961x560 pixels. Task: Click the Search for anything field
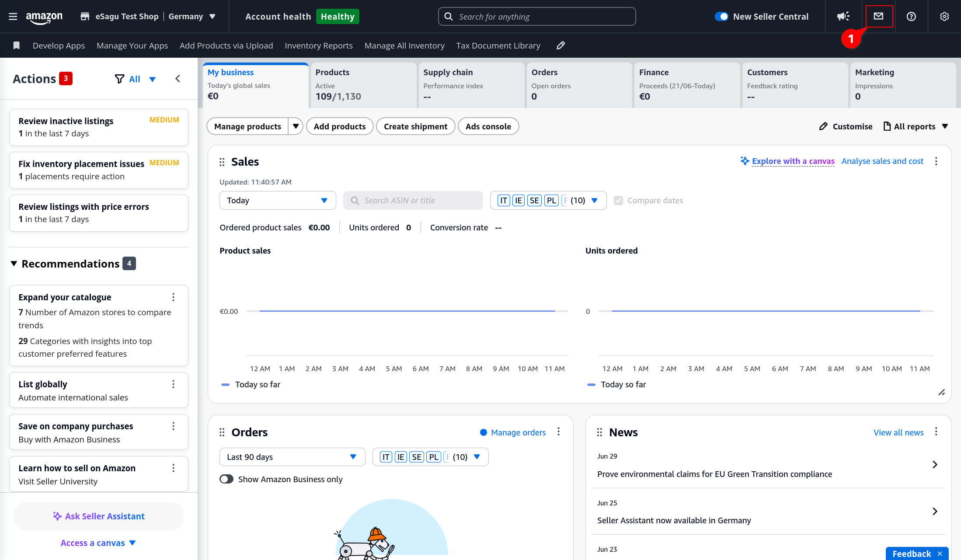pyautogui.click(x=537, y=17)
